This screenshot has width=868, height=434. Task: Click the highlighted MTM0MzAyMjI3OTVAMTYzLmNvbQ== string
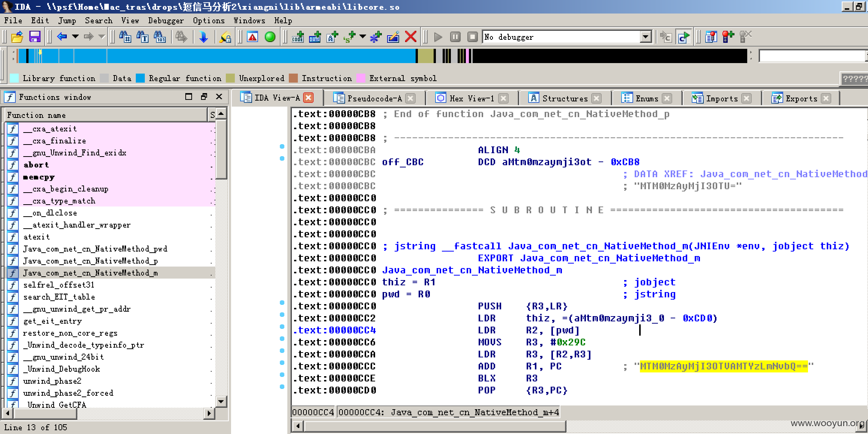click(x=724, y=366)
